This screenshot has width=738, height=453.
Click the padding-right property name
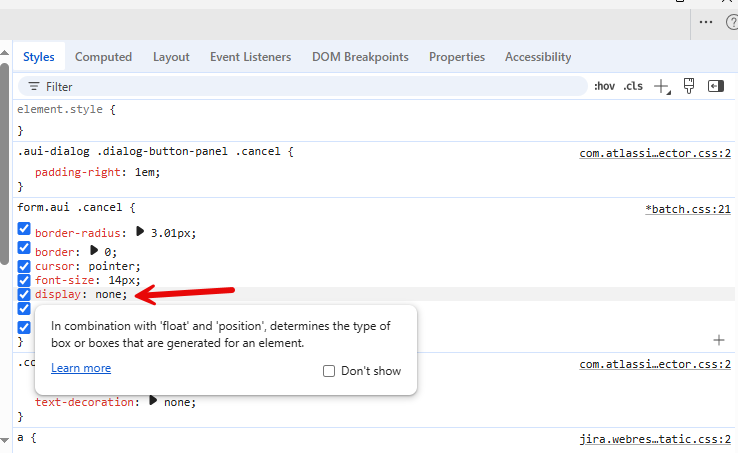coord(78,172)
